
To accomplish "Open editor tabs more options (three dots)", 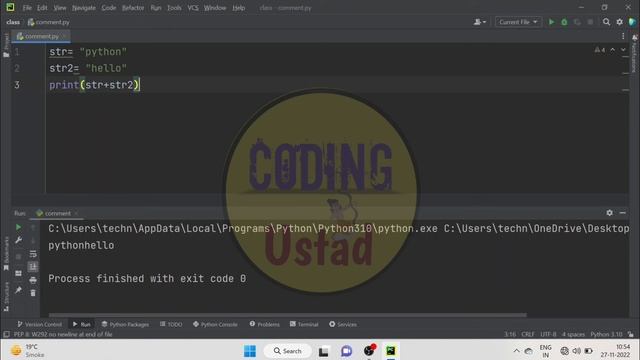I will pos(623,36).
